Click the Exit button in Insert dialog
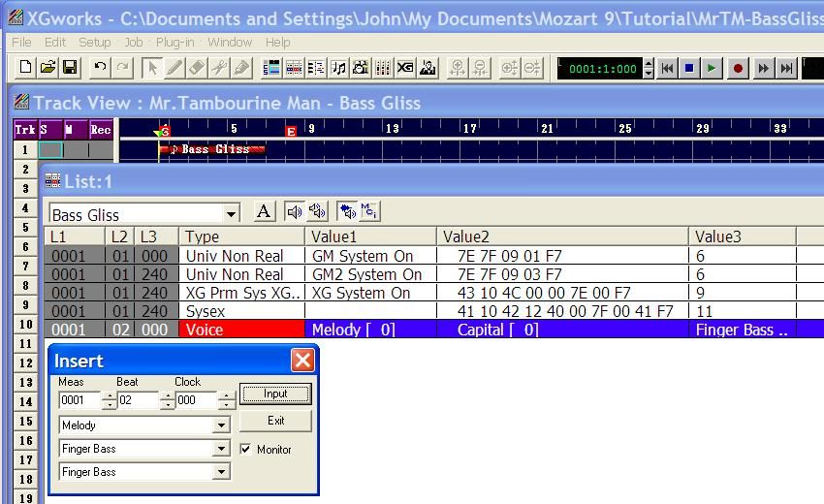 pos(275,421)
